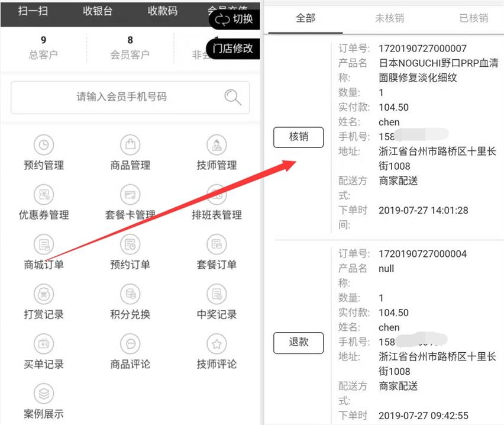Select order time 2019-07-27 09:42:55
The height and width of the screenshot is (425, 504).
click(x=424, y=416)
